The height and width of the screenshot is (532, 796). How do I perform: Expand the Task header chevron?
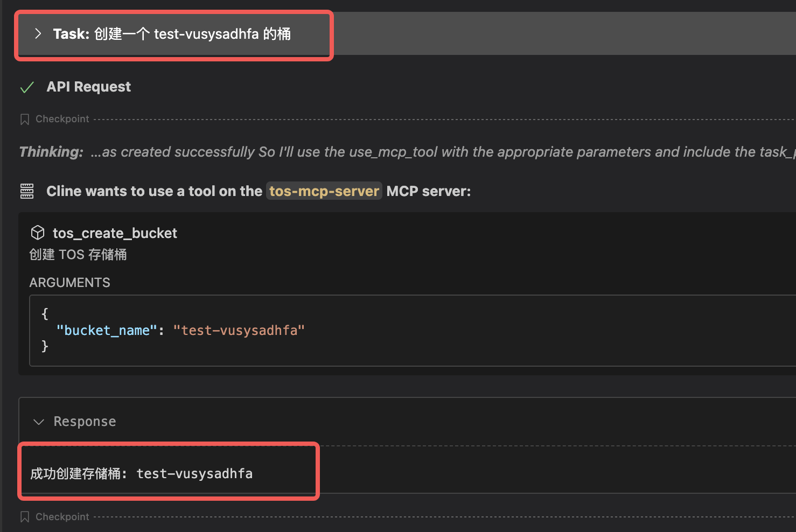pos(38,34)
